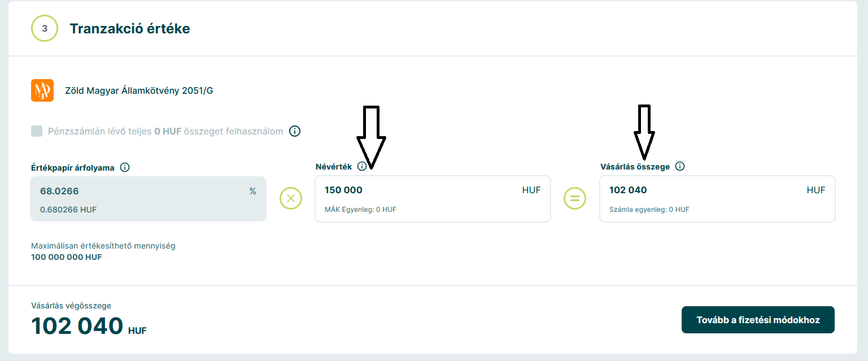Click the 68.0266 exchange rate field

[141, 192]
